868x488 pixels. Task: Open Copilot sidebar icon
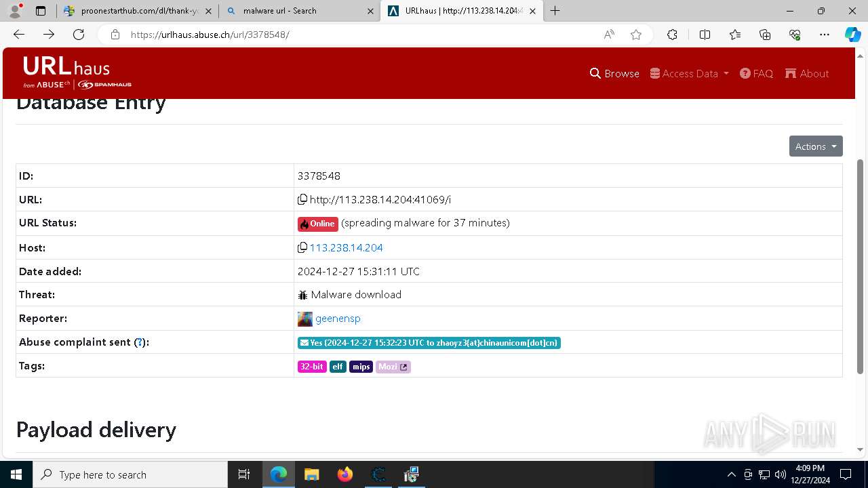coord(852,35)
